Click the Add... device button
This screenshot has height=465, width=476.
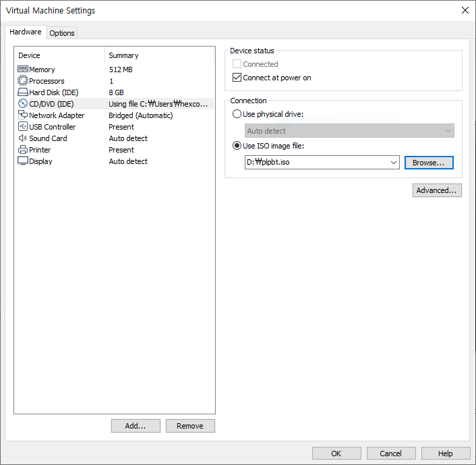click(136, 426)
